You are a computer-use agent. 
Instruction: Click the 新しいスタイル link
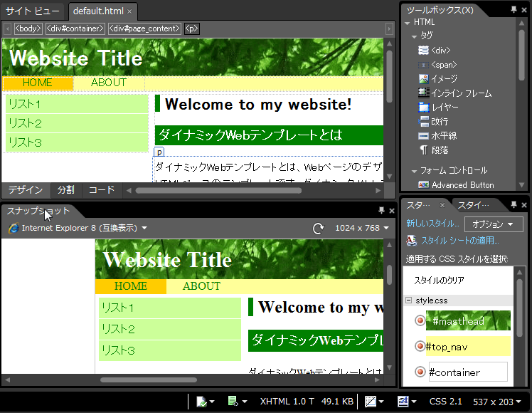(432, 224)
